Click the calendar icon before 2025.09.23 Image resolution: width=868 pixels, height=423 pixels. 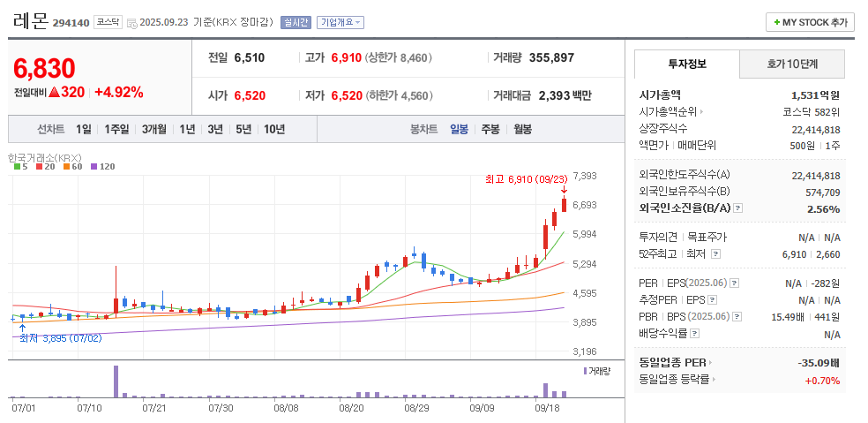(x=131, y=23)
